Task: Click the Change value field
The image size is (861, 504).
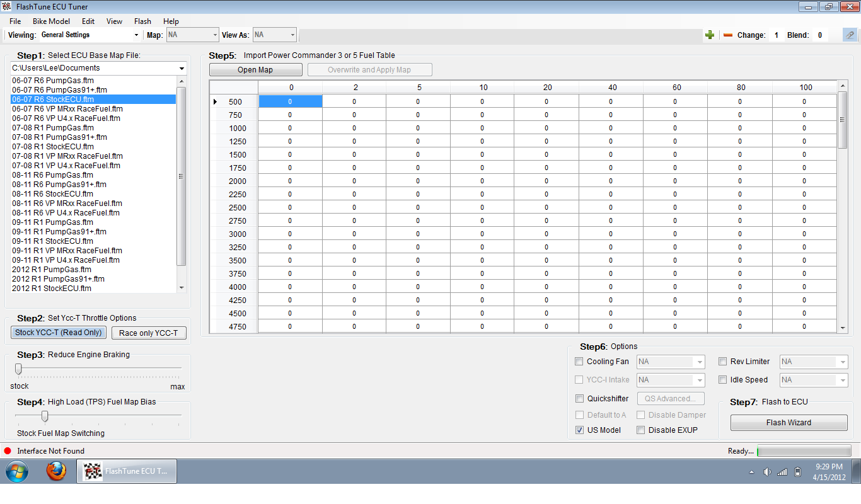Action: pos(776,35)
